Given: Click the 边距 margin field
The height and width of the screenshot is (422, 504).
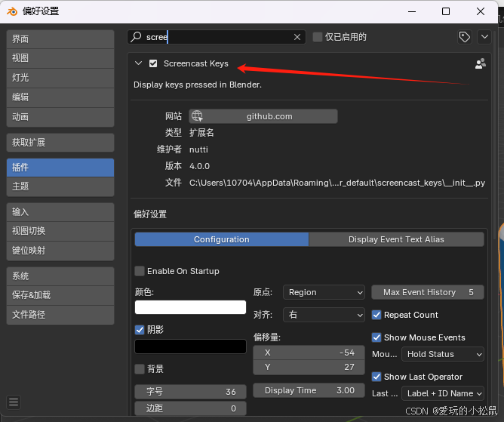Looking at the screenshot, I should pos(191,408).
